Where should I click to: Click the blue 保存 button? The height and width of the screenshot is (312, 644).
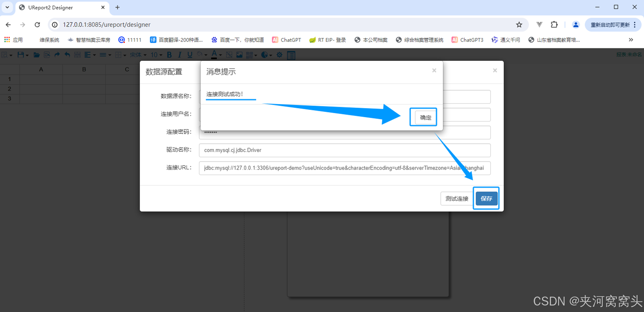(486, 198)
